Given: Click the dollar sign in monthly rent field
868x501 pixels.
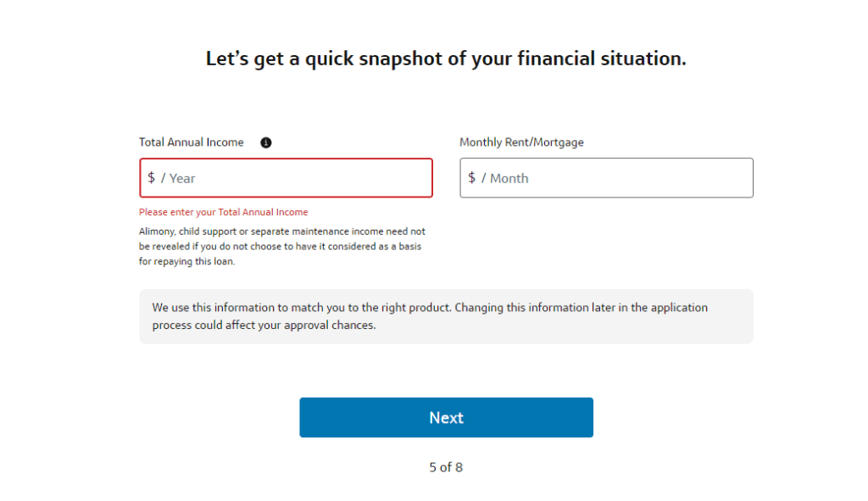Looking at the screenshot, I should pyautogui.click(x=472, y=178).
